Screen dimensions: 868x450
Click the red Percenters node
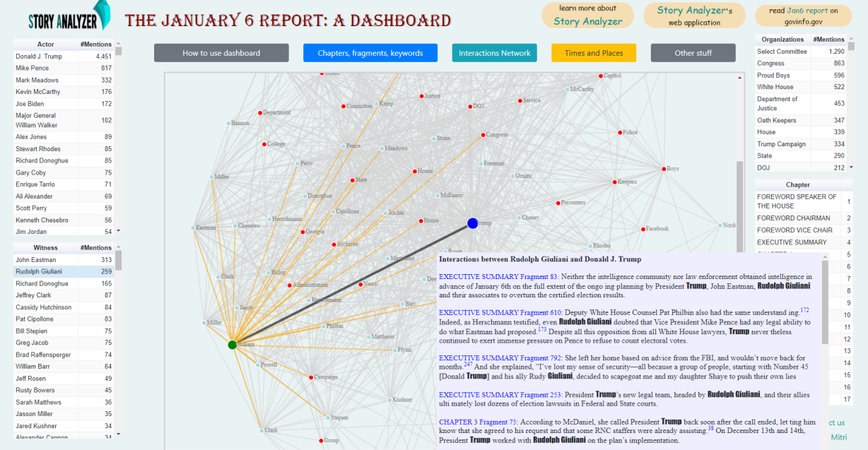558,203
